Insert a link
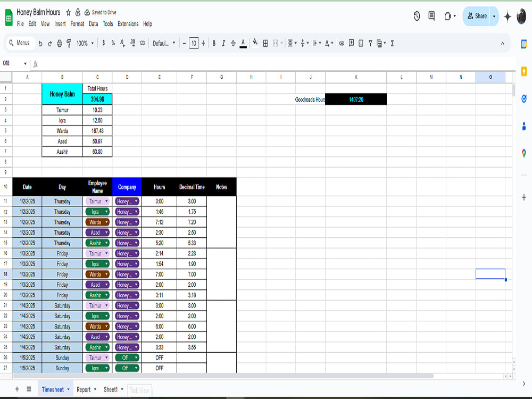This screenshot has width=532, height=399. pyautogui.click(x=342, y=43)
